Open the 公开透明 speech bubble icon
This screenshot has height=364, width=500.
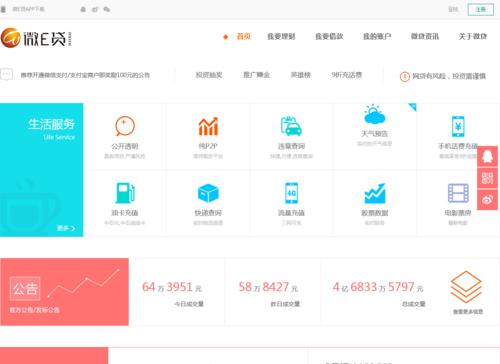pos(125,126)
